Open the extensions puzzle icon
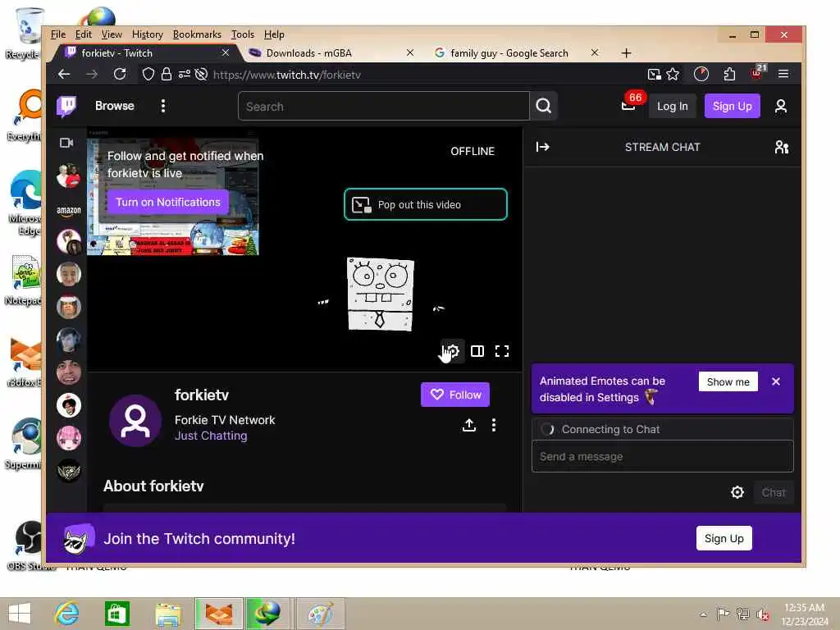This screenshot has height=630, width=840. 729,74
